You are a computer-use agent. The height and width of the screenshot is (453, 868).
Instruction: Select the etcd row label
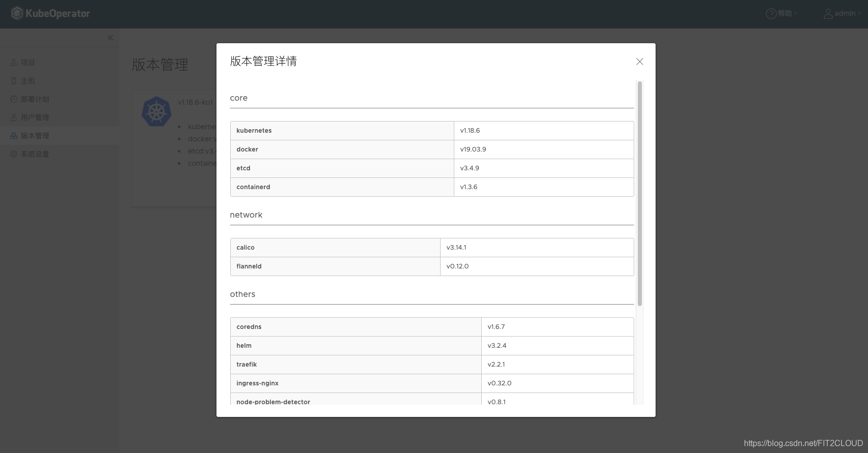243,168
